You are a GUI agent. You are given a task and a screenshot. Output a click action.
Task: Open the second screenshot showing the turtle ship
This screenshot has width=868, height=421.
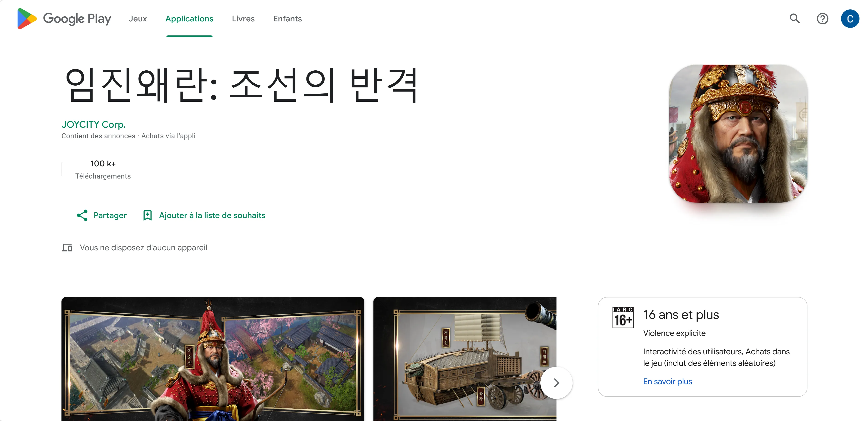click(x=465, y=359)
